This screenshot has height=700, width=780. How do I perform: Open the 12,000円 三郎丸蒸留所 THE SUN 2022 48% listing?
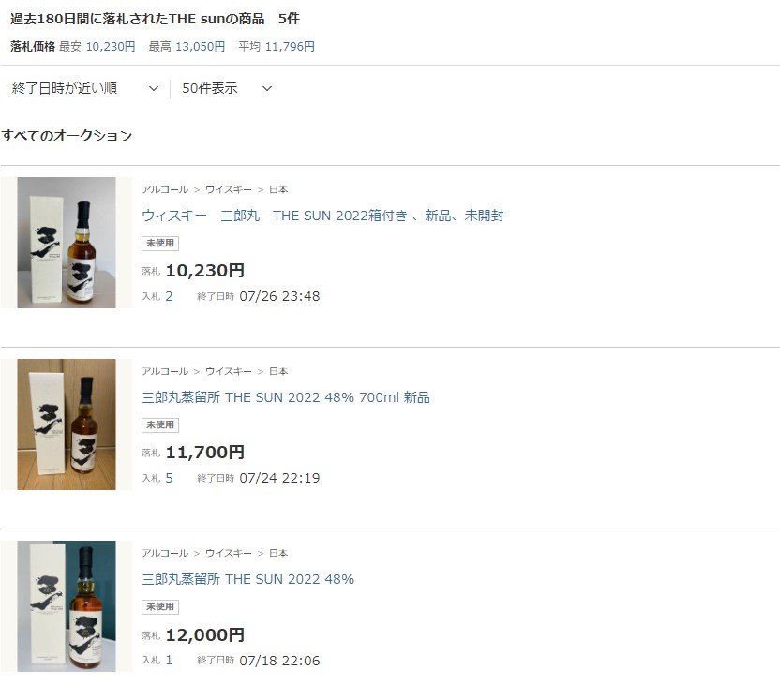[247, 579]
